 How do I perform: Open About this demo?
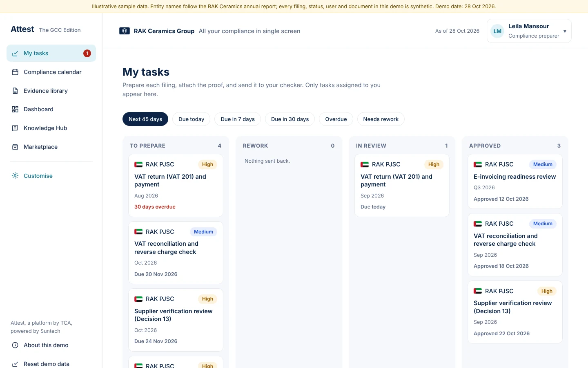pyautogui.click(x=51, y=345)
